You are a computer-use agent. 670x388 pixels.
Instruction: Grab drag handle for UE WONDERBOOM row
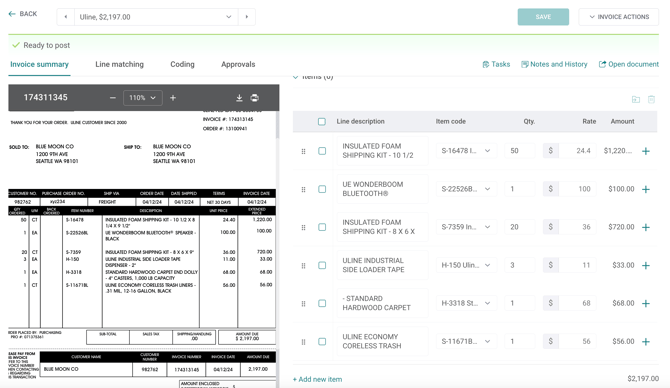303,189
